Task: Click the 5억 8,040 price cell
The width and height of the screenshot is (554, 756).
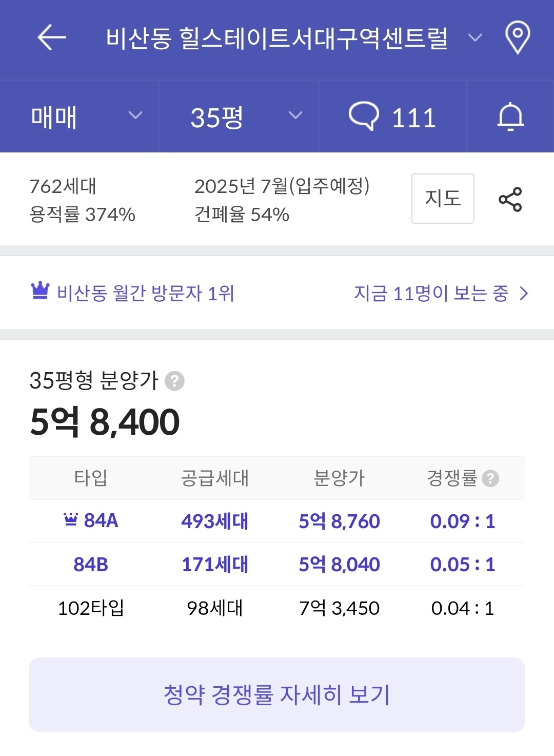Action: (339, 565)
